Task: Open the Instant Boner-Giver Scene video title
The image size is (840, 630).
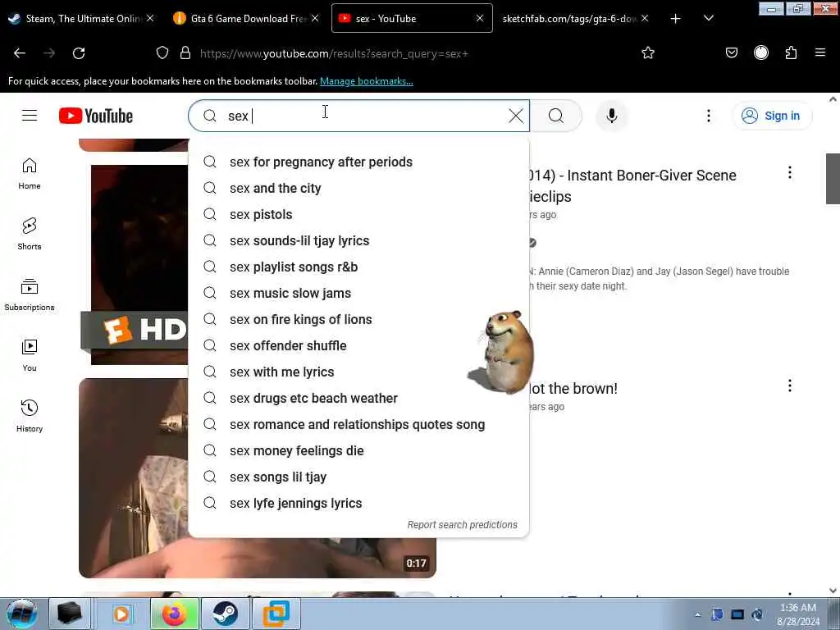Action: pos(632,186)
